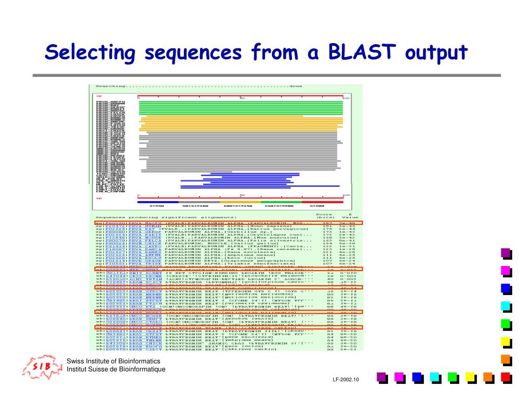Open the PRVA_FELCA entry link
The image size is (532, 399).
(x=145, y=241)
